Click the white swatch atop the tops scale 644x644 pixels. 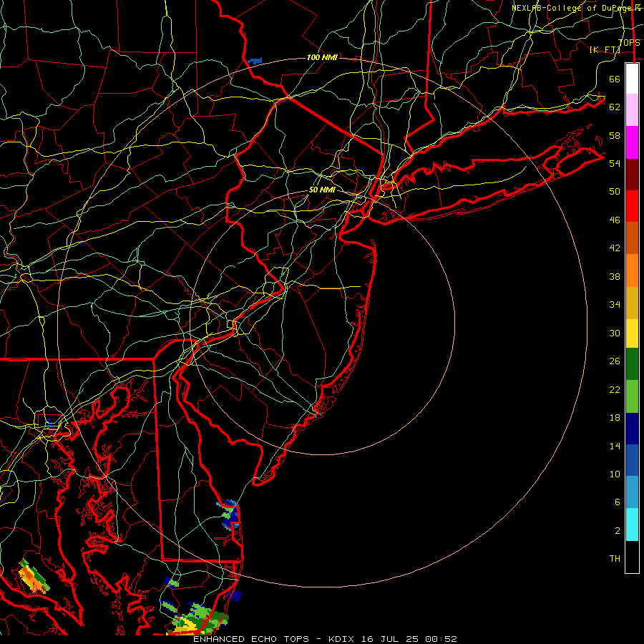tap(632, 79)
